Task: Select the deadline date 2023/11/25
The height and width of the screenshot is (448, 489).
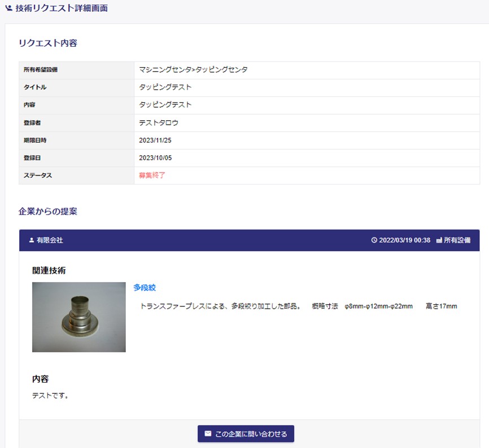Action: point(155,140)
